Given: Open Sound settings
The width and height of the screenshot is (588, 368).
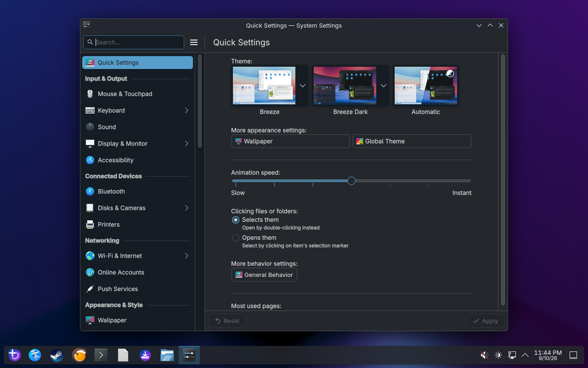Looking at the screenshot, I should click(x=137, y=127).
